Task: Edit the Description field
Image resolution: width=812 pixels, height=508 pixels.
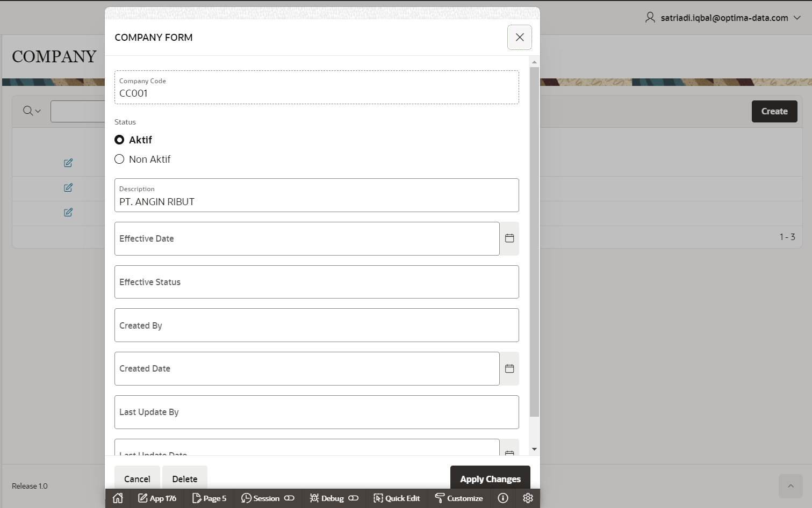Action: click(317, 195)
